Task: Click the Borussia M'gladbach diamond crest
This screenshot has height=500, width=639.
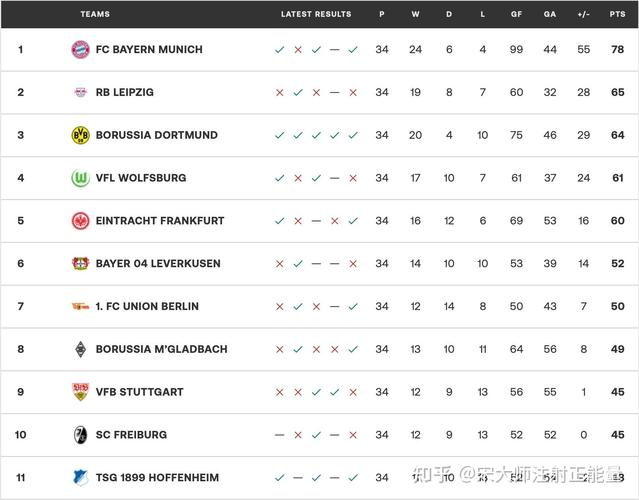Action: click(80, 349)
